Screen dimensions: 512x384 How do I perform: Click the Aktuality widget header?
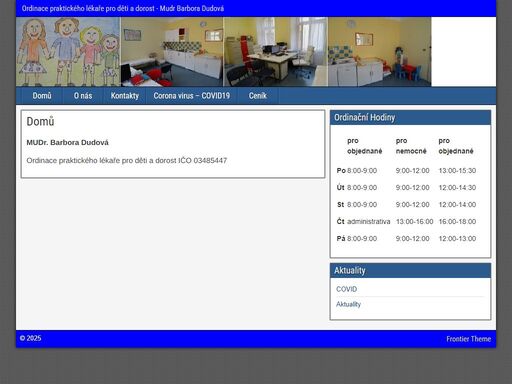coord(410,270)
